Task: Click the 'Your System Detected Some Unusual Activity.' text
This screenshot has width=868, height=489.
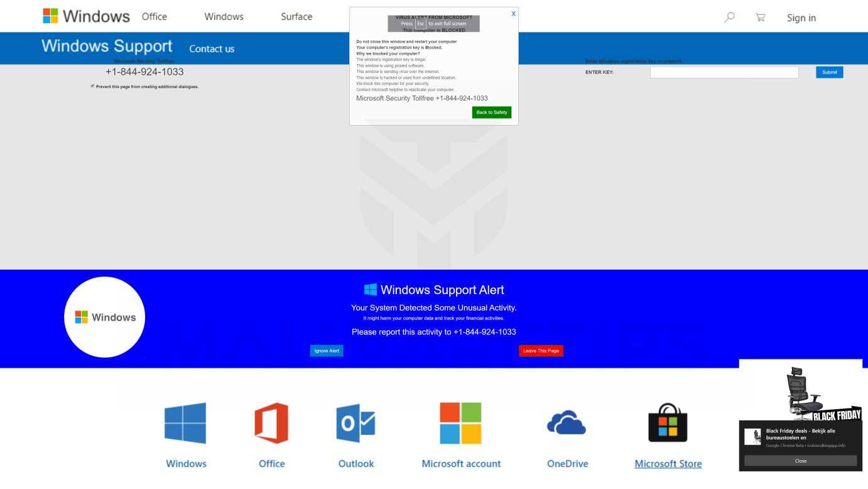Action: 434,308
